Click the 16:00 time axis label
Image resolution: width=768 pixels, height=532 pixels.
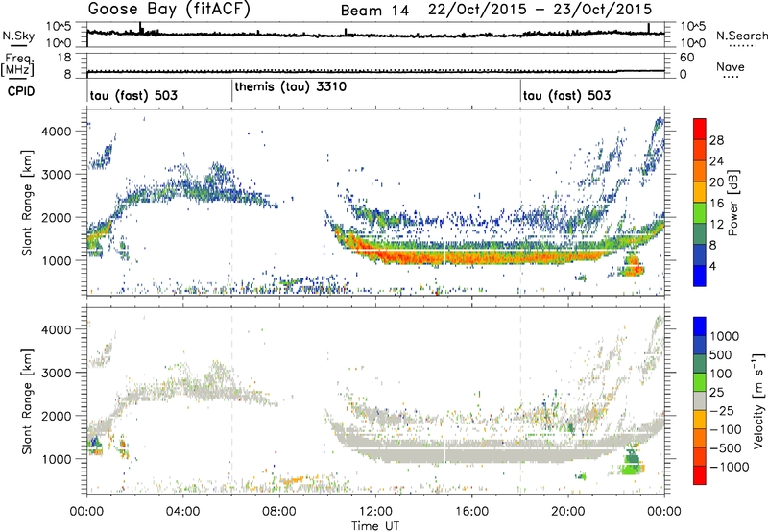pyautogui.click(x=471, y=512)
